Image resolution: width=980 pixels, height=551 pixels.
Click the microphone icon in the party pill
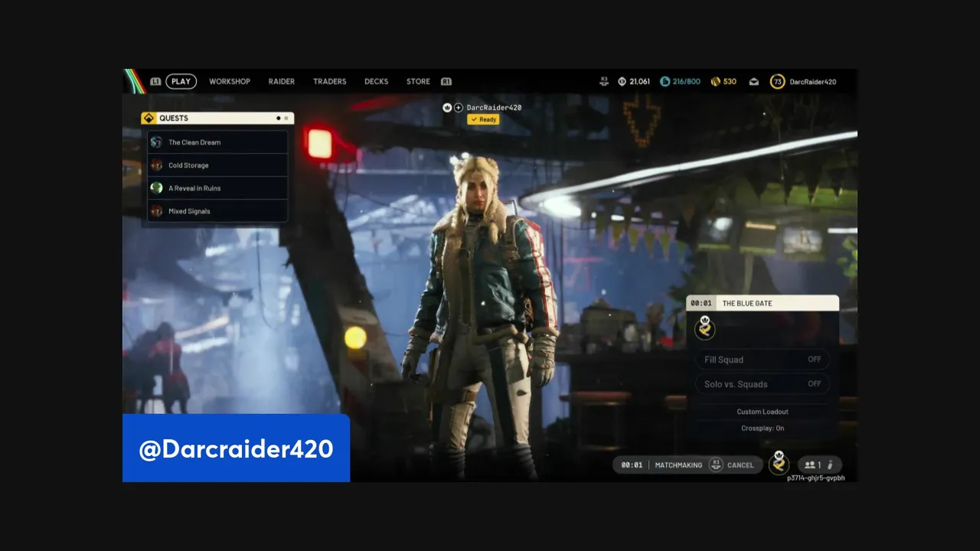[x=830, y=465]
